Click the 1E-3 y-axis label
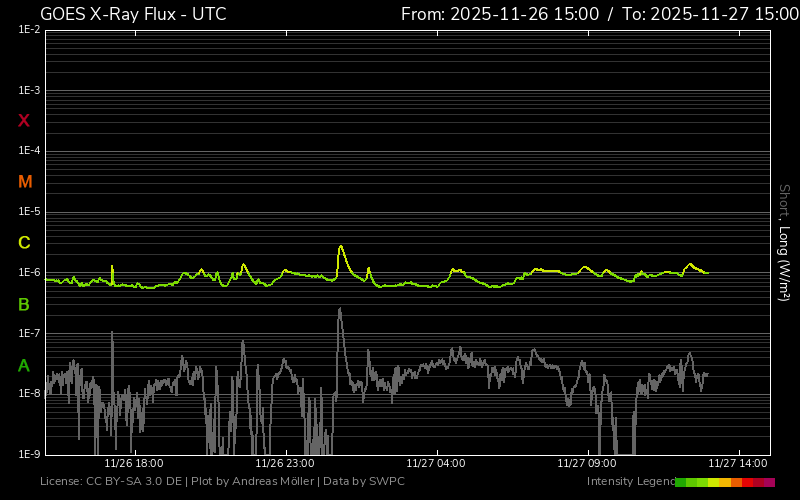 pyautogui.click(x=30, y=90)
